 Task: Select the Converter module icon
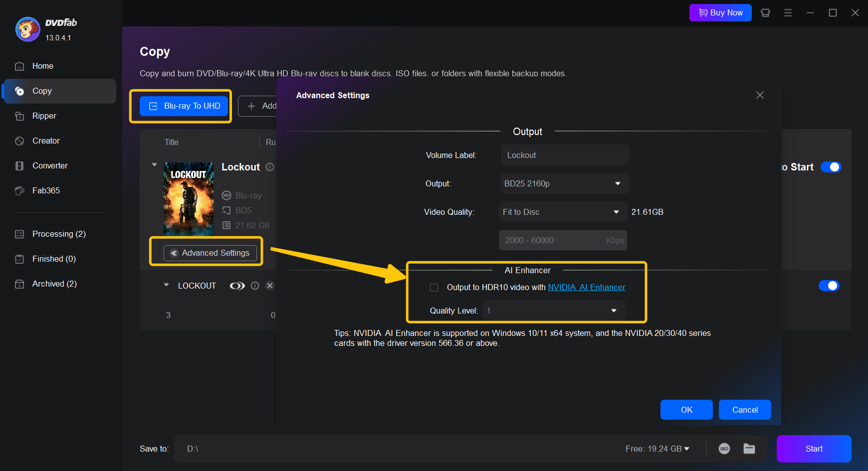click(19, 166)
